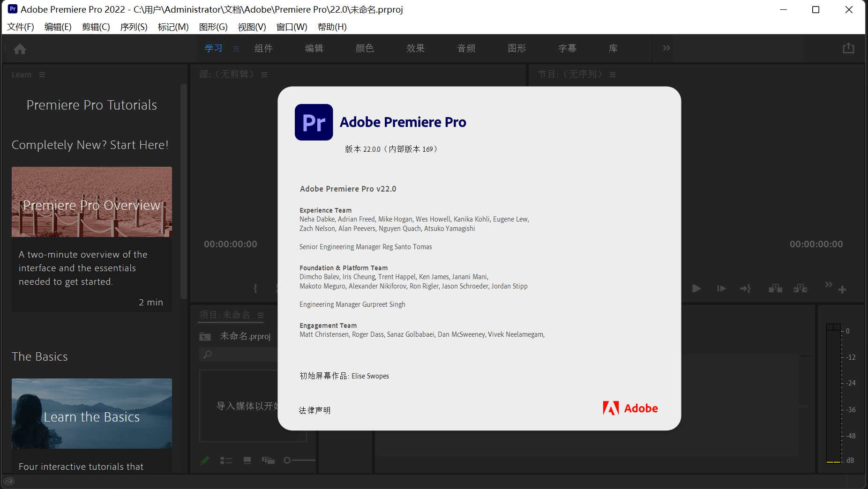Open the 图形(G) menu
The height and width of the screenshot is (489, 868).
point(213,27)
